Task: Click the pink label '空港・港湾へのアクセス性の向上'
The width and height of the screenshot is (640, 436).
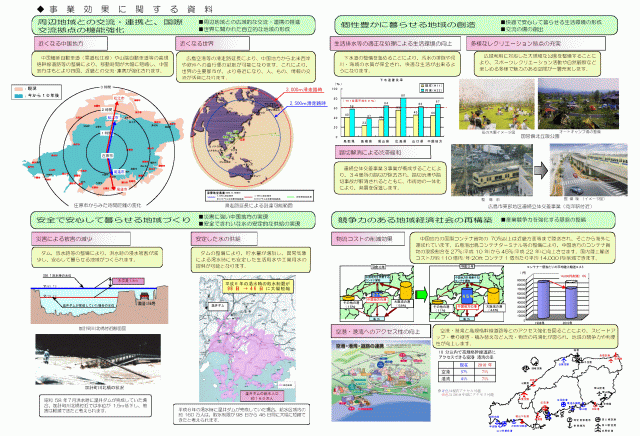Action: click(x=381, y=331)
